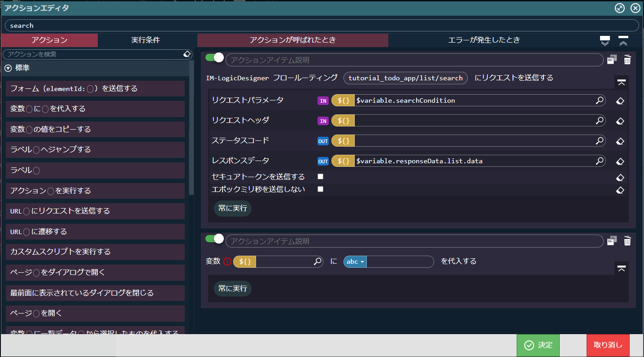Open search for the ステータスコード value

click(600, 141)
